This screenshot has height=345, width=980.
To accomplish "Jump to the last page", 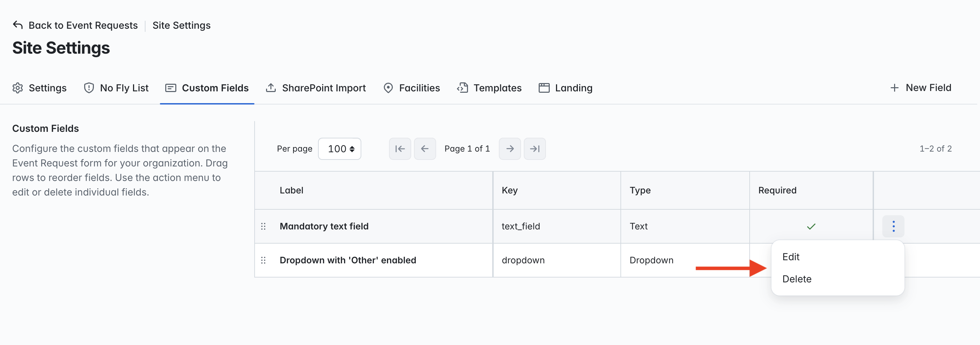I will click(x=535, y=148).
